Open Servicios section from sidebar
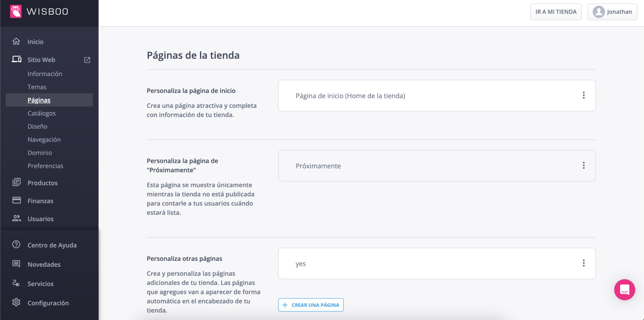This screenshot has height=320, width=644. pos(41,283)
